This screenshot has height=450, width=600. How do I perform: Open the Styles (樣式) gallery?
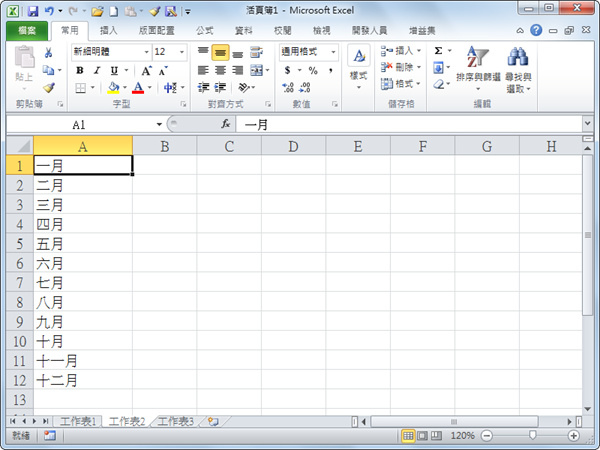tap(359, 68)
